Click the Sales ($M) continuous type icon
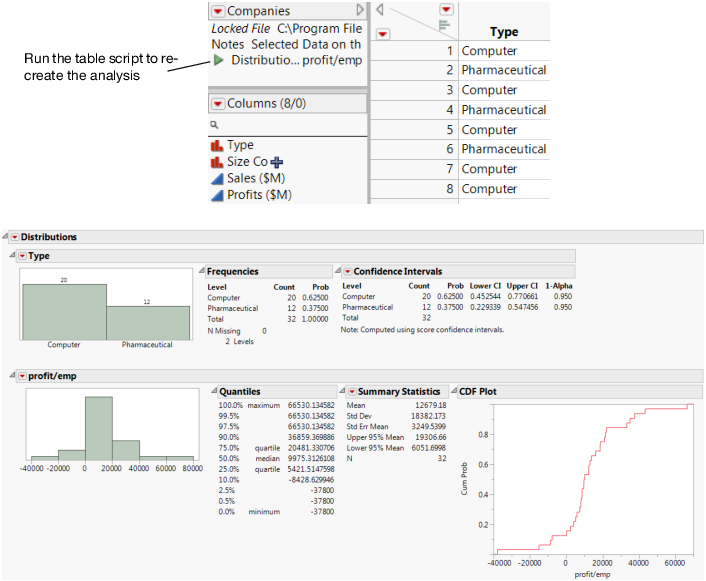The image size is (706, 581). 217,178
